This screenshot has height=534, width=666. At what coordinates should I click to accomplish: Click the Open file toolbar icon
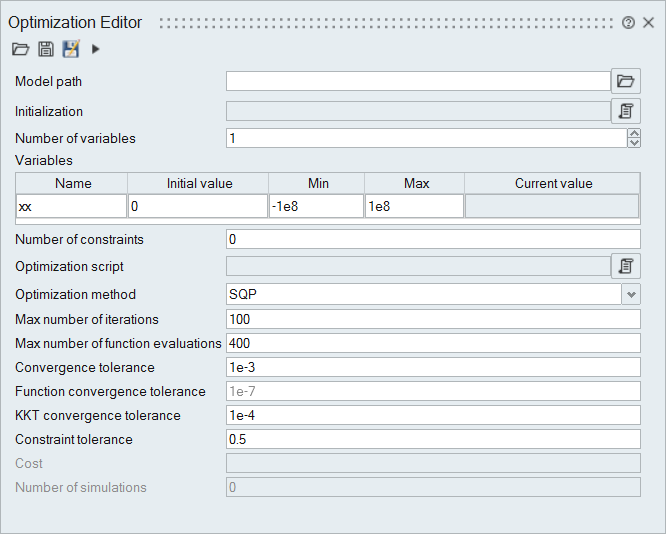(x=20, y=49)
